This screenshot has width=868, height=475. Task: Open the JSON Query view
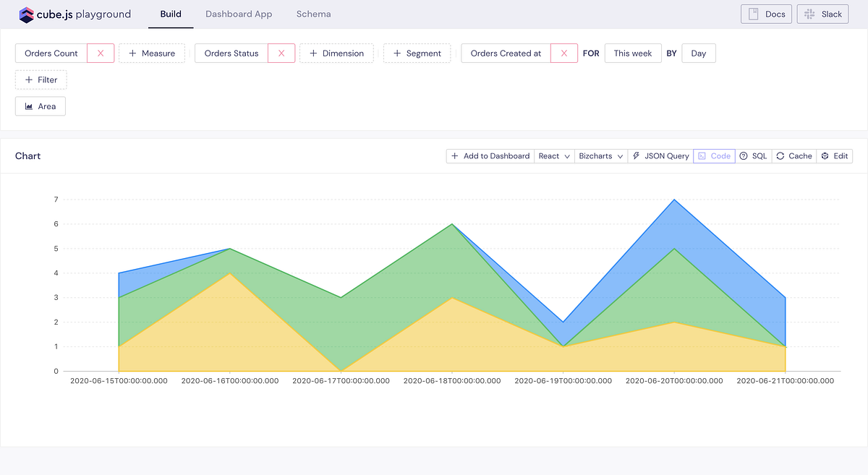click(x=660, y=155)
